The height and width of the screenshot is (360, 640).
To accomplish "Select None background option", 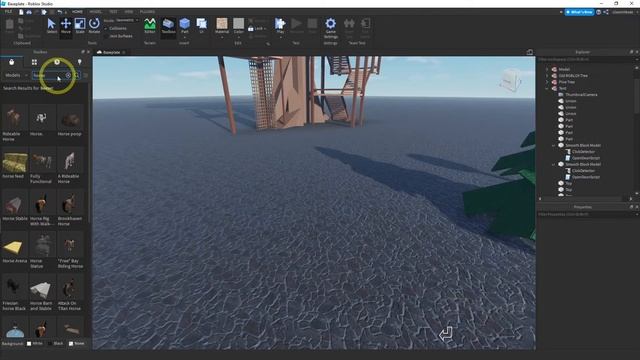I will [x=71, y=344].
